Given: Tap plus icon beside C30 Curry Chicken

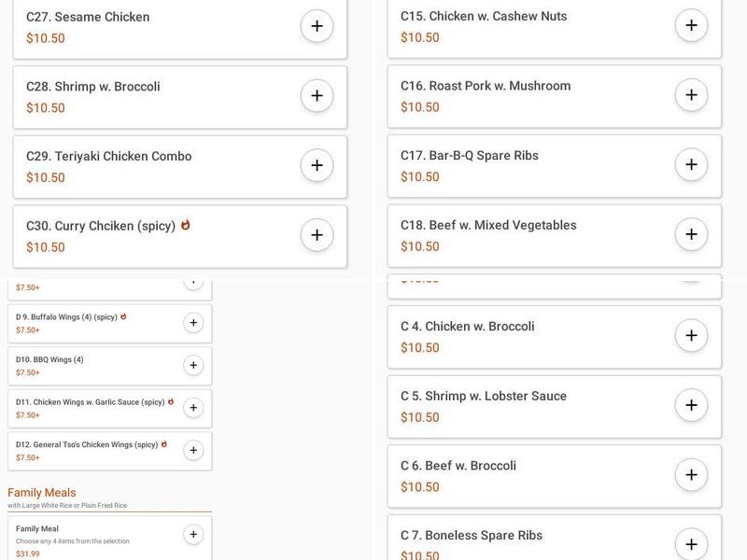Looking at the screenshot, I should click(317, 235).
